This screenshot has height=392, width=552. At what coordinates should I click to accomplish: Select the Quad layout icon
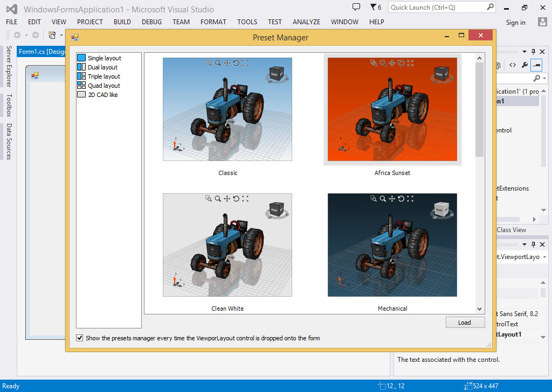pyautogui.click(x=81, y=85)
